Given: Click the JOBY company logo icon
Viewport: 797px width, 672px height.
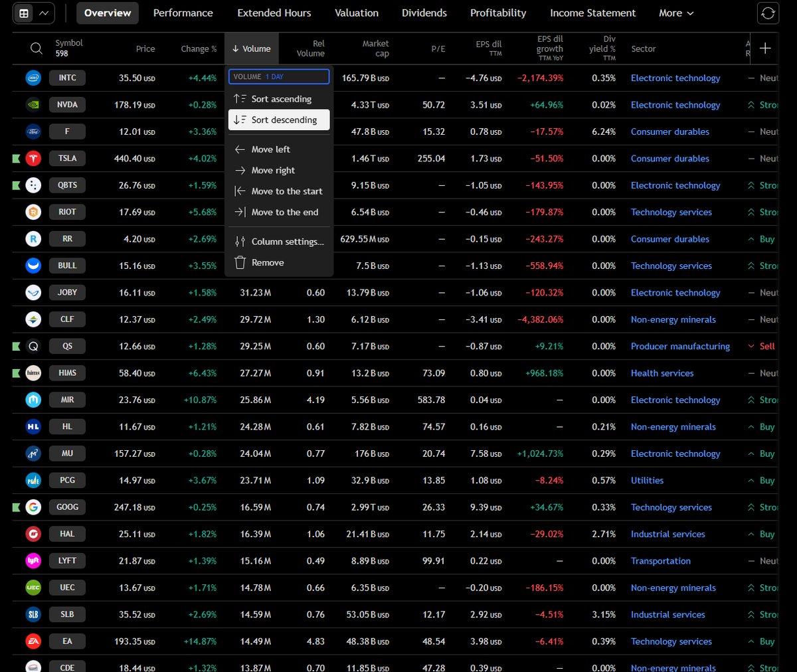Looking at the screenshot, I should [x=33, y=293].
